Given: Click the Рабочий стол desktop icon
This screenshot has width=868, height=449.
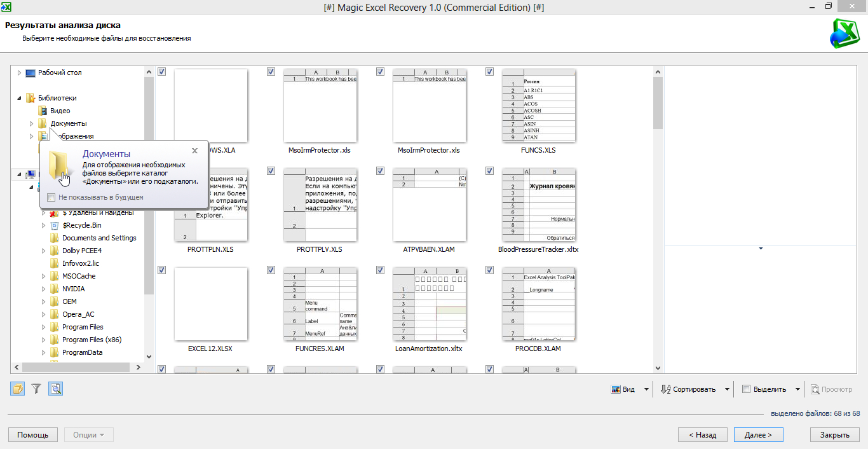Looking at the screenshot, I should point(31,73).
